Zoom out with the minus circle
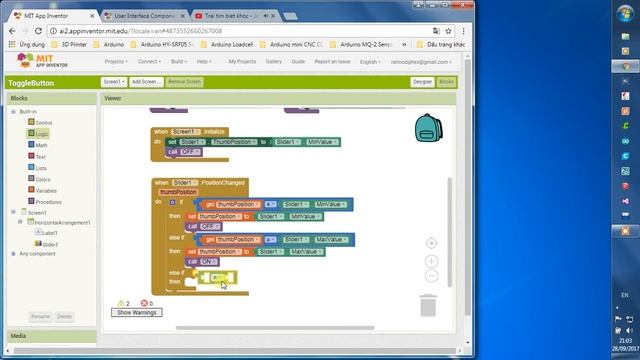 click(x=431, y=276)
